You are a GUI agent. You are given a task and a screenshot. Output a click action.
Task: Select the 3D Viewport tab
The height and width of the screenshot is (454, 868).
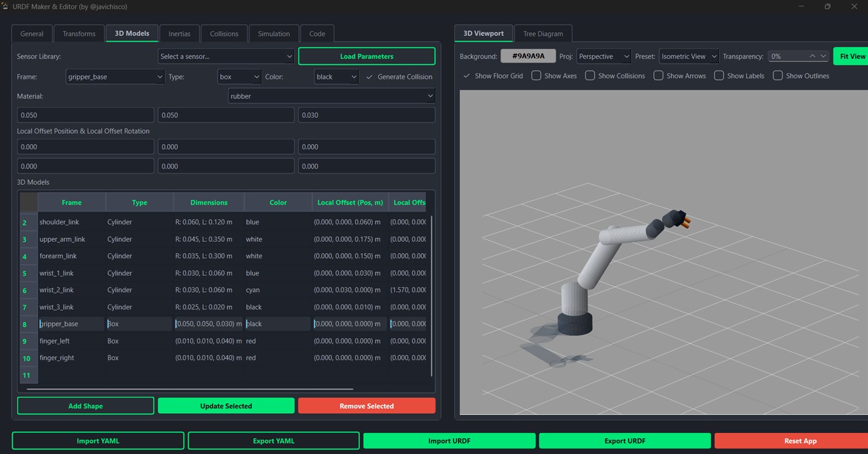point(484,33)
